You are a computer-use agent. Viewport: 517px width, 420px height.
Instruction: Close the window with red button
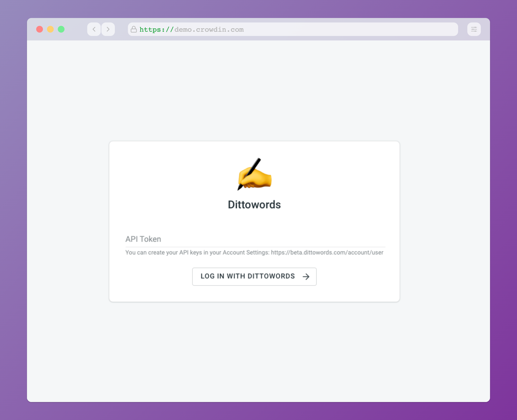pos(40,29)
